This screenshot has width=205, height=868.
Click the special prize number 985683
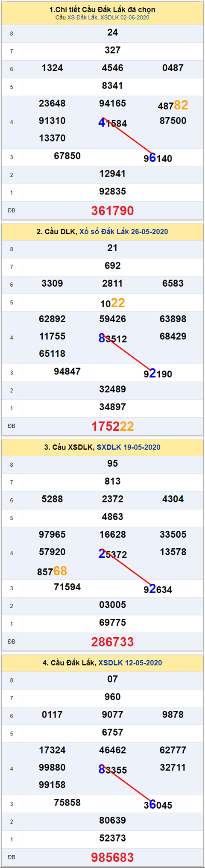[113, 857]
